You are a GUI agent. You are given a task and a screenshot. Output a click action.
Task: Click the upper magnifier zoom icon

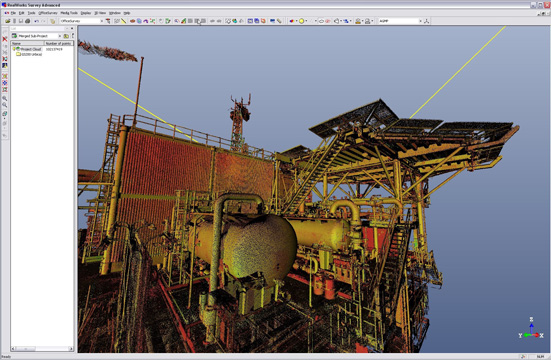coord(5,98)
